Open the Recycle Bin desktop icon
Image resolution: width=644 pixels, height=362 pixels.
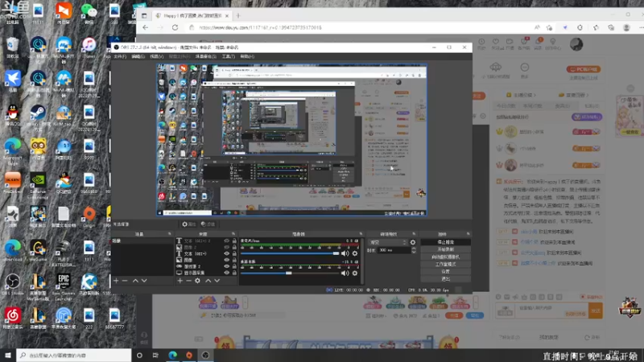[x=13, y=44]
